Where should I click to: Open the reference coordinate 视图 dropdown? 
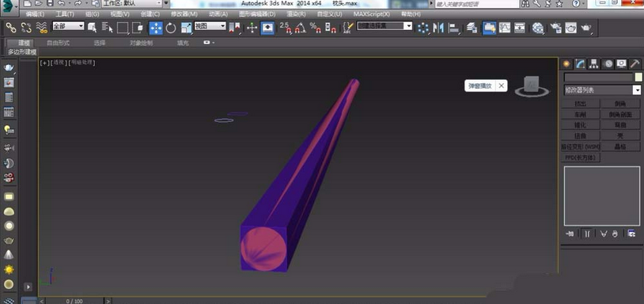pyautogui.click(x=210, y=26)
